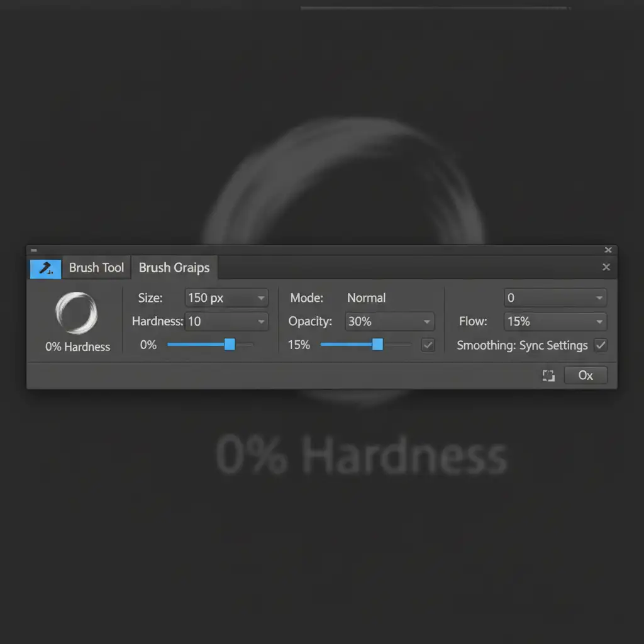Click the Normal blend mode value
This screenshot has width=644, height=644.
point(367,298)
